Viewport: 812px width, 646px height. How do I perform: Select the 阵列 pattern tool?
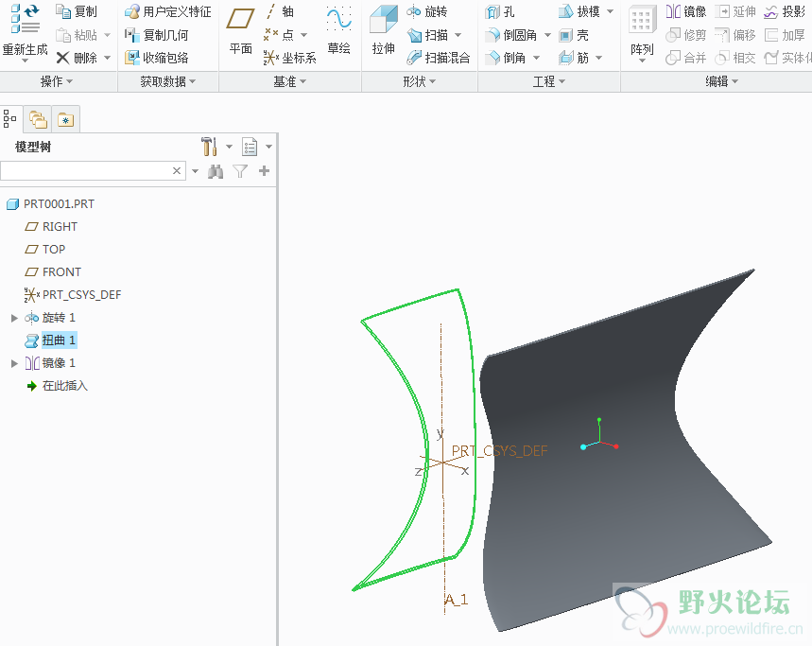(x=642, y=33)
